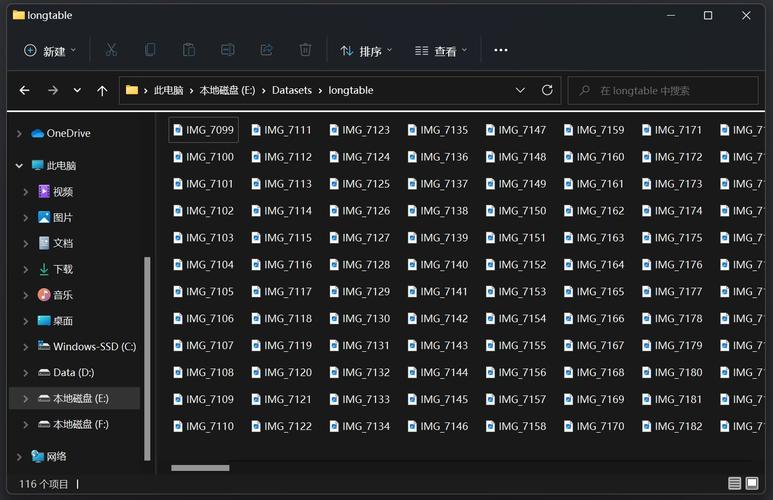773x500 pixels.
Task: Click the sidebar vertical scrollbar
Action: pos(147,358)
